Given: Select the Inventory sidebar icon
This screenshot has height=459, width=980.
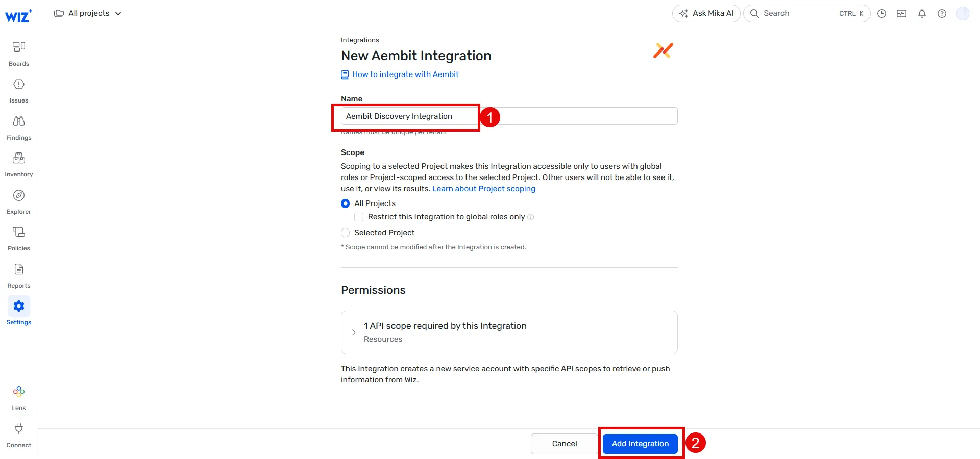Looking at the screenshot, I should pos(18,163).
